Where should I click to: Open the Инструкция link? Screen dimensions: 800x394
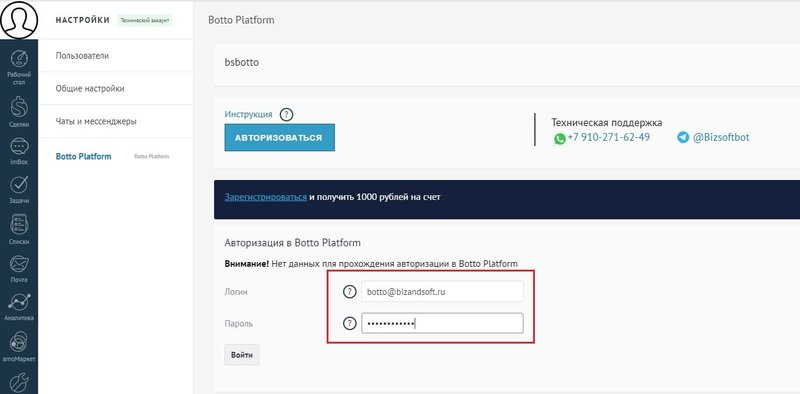248,114
